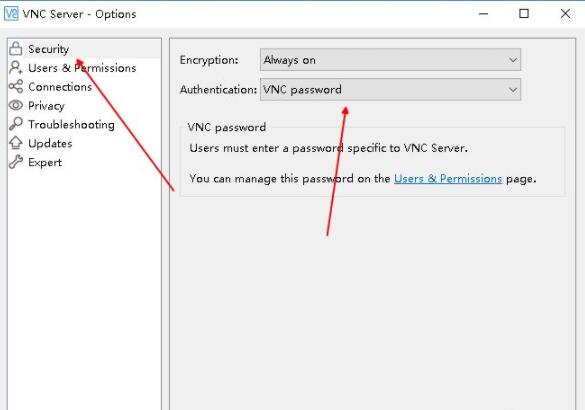The width and height of the screenshot is (585, 410).
Task: Select the Updates page label
Action: tap(50, 144)
